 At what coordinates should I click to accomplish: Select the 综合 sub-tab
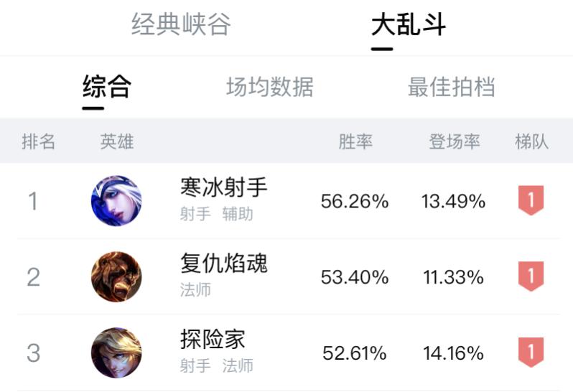coord(107,87)
